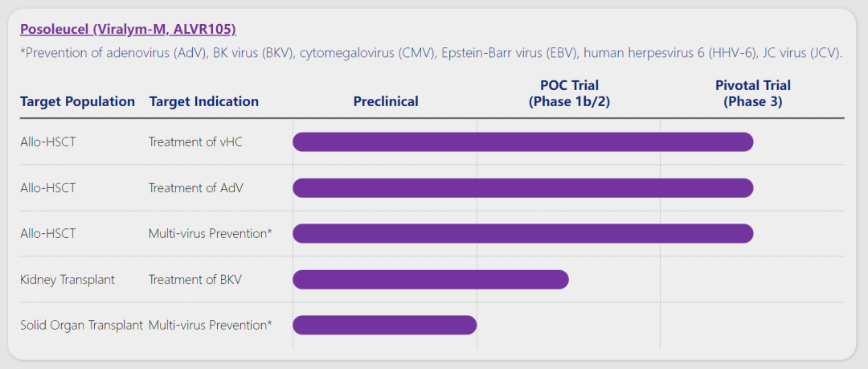The width and height of the screenshot is (868, 369).
Task: Click the Pivotal Trial (Phase 3) header
Action: click(753, 93)
